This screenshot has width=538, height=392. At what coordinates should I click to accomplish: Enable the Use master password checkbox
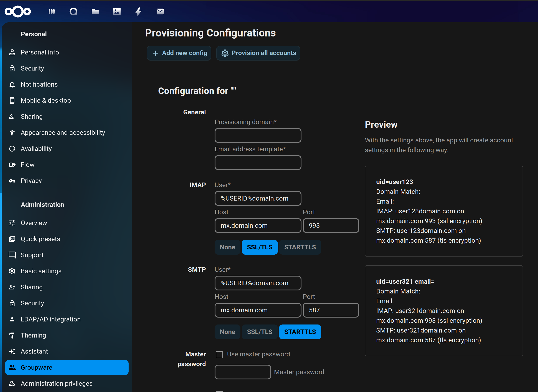coord(219,354)
